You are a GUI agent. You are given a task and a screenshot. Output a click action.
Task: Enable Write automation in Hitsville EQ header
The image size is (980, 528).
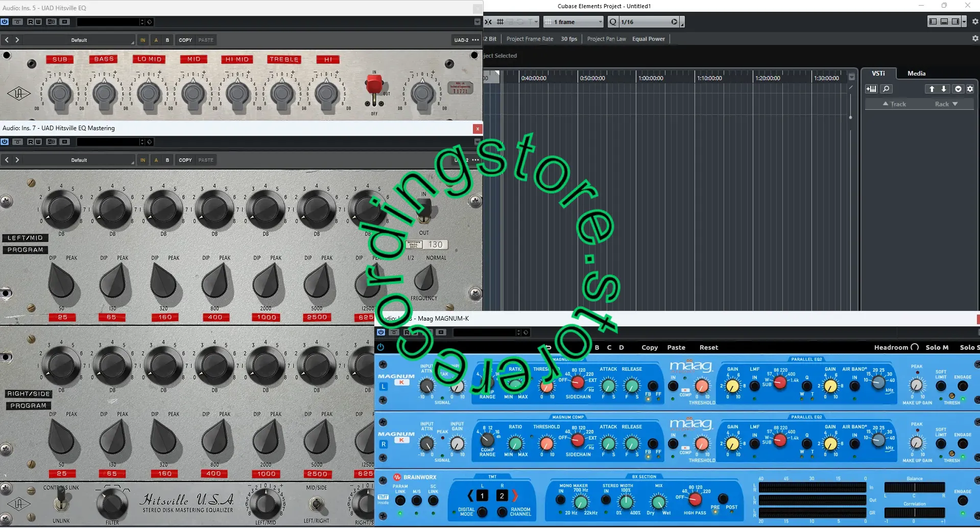click(38, 21)
